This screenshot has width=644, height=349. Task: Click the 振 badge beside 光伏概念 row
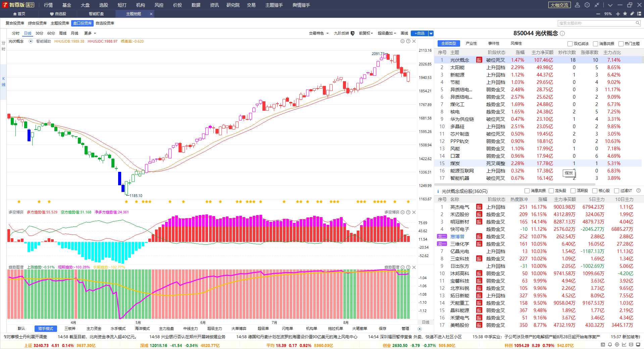click(x=479, y=60)
